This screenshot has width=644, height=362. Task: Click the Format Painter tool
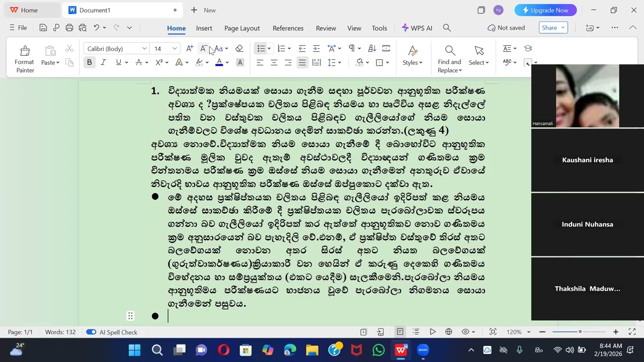[24, 59]
